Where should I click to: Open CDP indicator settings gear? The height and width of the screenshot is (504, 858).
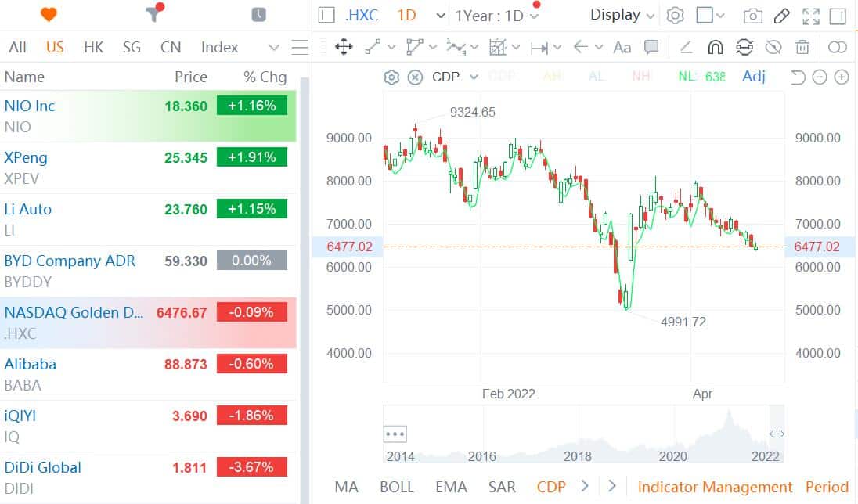pos(391,77)
